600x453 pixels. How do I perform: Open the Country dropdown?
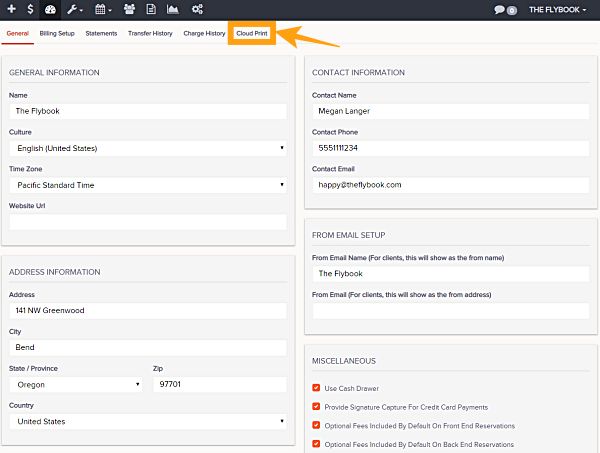[x=148, y=421]
